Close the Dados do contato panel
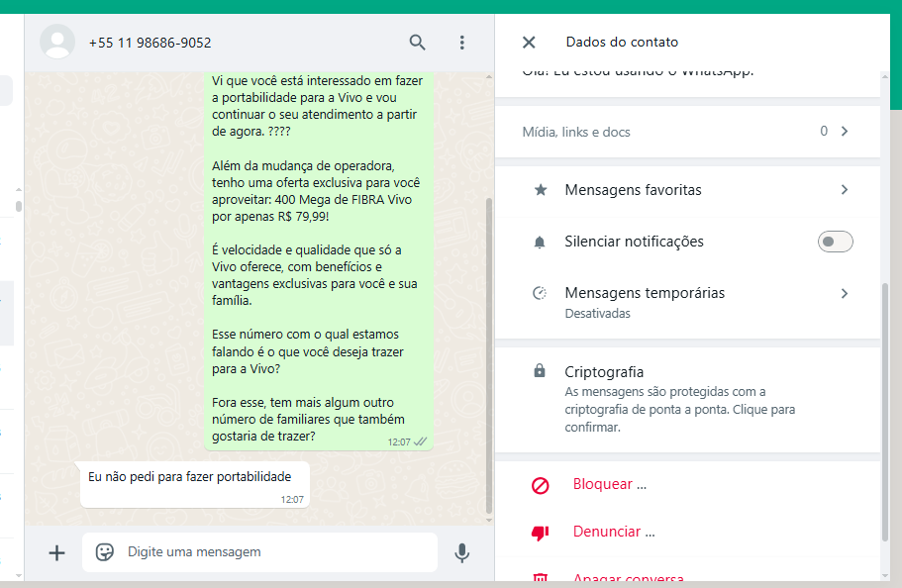902x588 pixels. pyautogui.click(x=529, y=42)
